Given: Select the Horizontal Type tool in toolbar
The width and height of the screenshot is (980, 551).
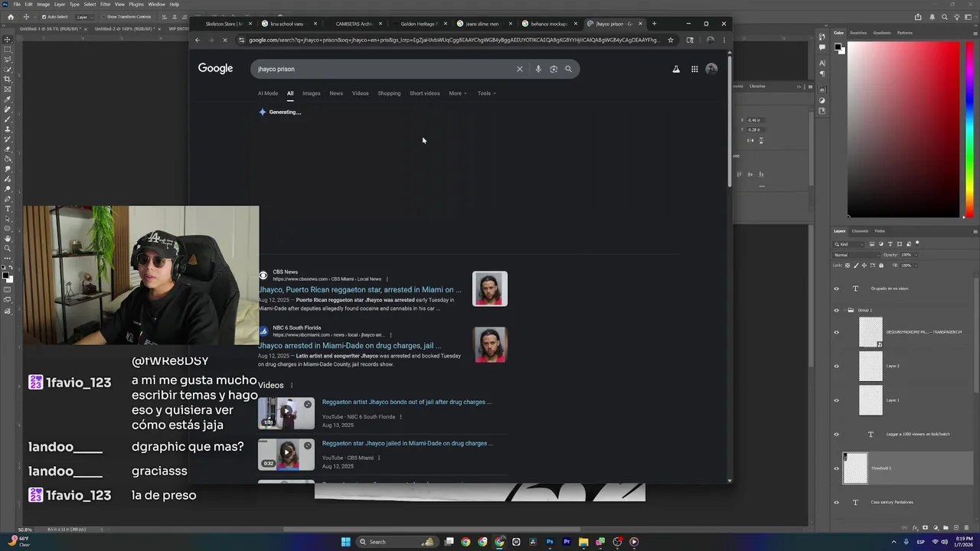Looking at the screenshot, I should coord(8,209).
